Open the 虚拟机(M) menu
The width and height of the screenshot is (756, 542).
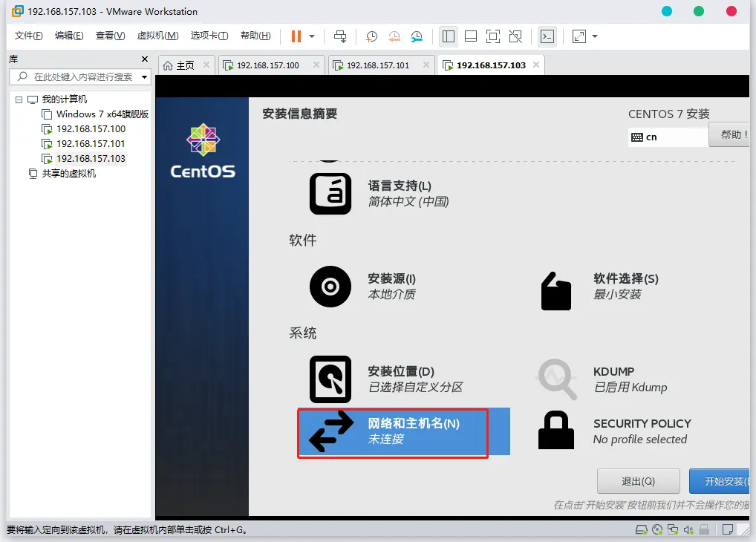point(157,36)
